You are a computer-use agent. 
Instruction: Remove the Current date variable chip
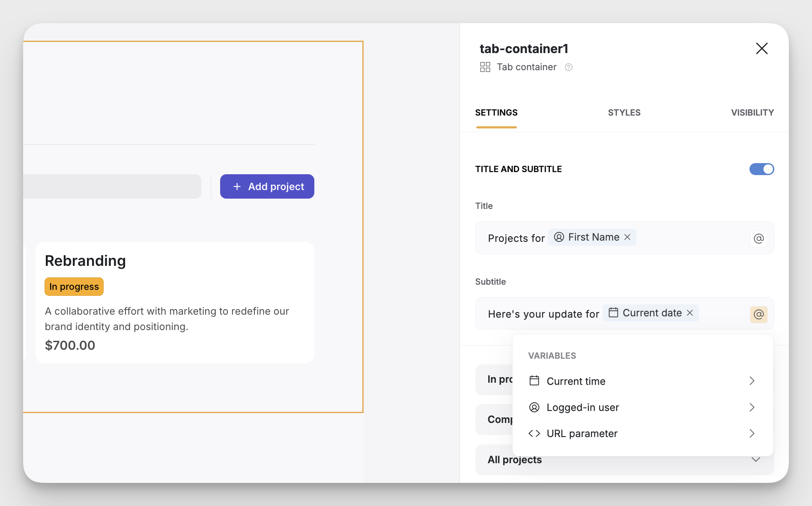[690, 313]
